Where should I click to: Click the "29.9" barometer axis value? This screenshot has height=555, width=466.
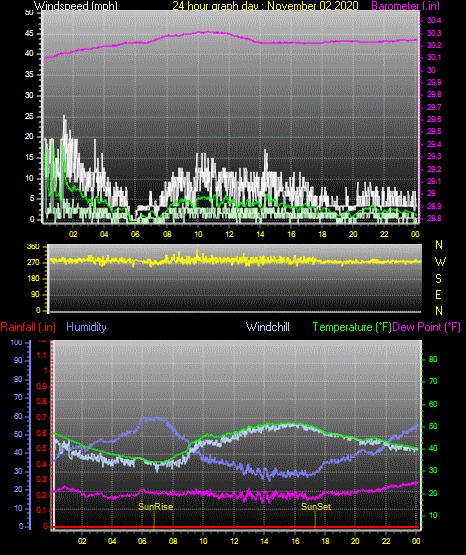click(x=434, y=82)
